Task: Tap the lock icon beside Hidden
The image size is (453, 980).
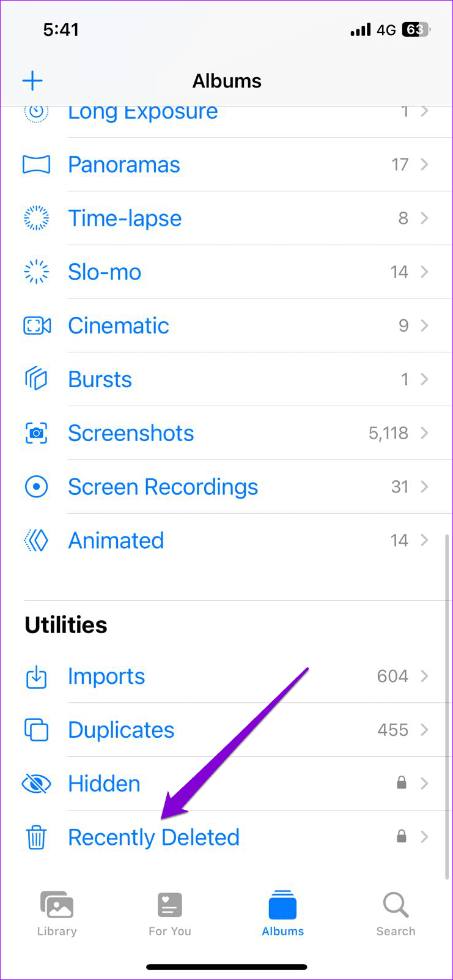Action: point(402,783)
